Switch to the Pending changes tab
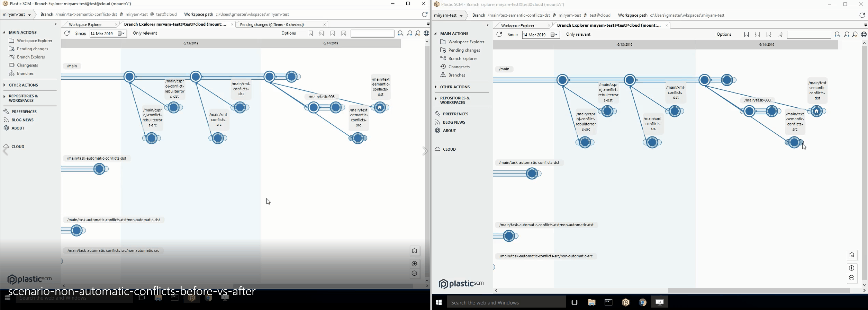The image size is (868, 310). pos(272,25)
